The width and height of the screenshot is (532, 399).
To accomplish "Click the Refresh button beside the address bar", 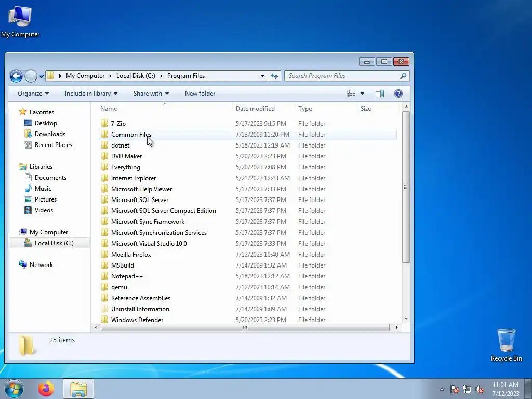I will pos(274,76).
